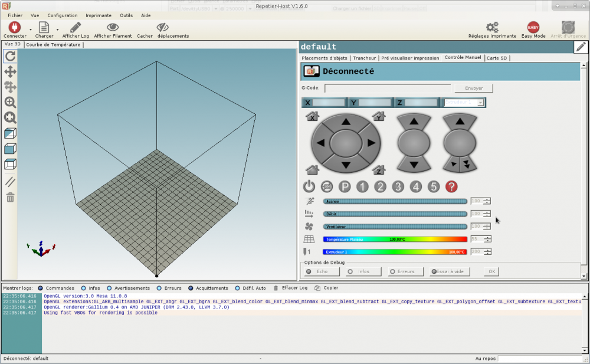Adjust the Ventilateur value stepper
The width and height of the screenshot is (590, 364).
point(487,226)
